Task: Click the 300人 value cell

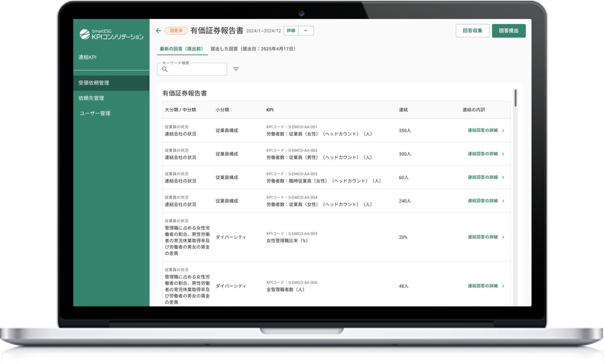Action: click(x=405, y=154)
